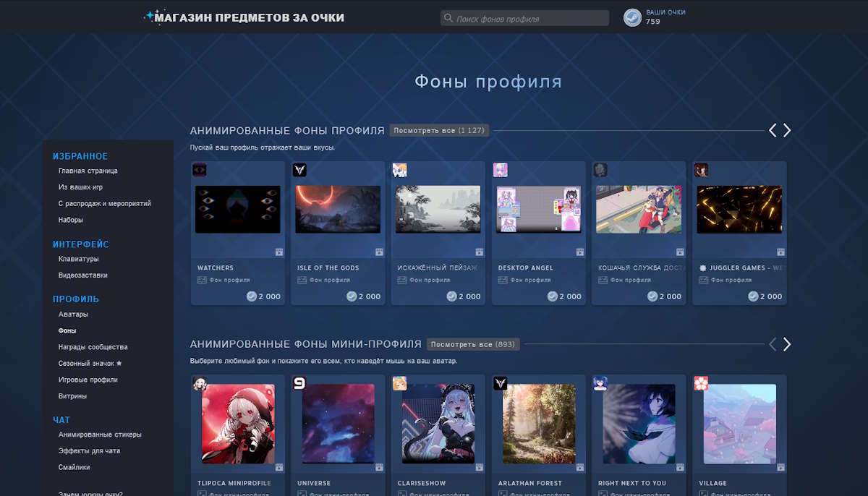Go to next animated profile backgrounds page
The image size is (868, 496).
(x=787, y=130)
